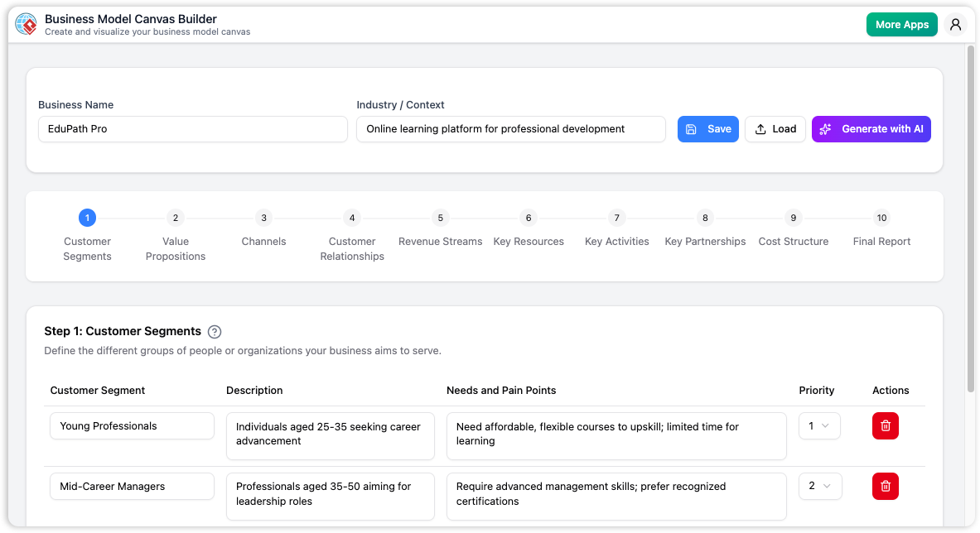This screenshot has height=533, width=980.
Task: Click the floppy disk icon on Save button
Action: point(693,129)
